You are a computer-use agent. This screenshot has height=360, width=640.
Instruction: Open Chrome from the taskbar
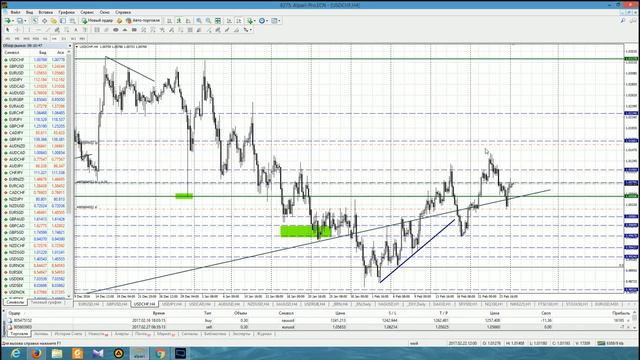160,353
